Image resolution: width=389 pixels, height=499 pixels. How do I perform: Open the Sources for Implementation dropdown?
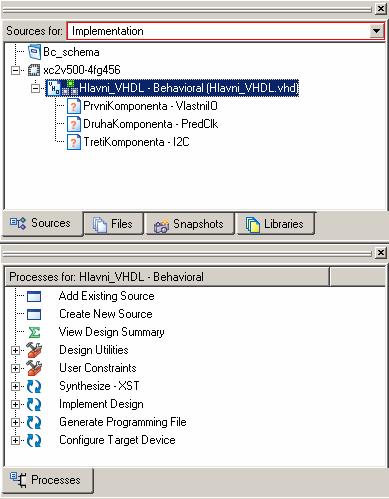(x=376, y=31)
